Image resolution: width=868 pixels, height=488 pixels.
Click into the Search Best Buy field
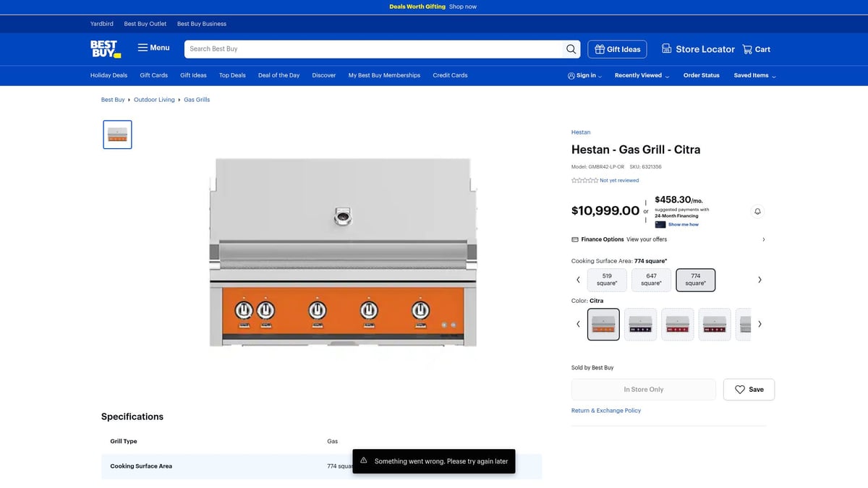pyautogui.click(x=373, y=49)
